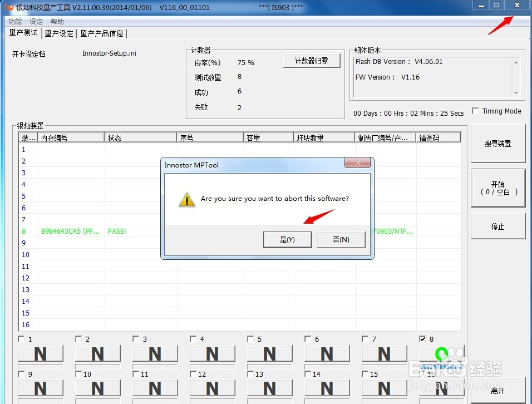Click 是(Y) to confirm abort
The image size is (532, 404).
[287, 239]
